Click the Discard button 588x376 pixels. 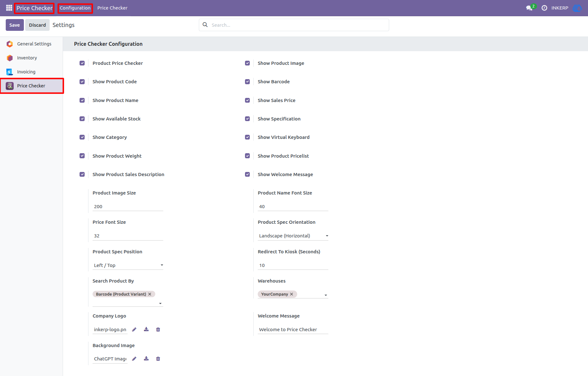[x=38, y=25]
